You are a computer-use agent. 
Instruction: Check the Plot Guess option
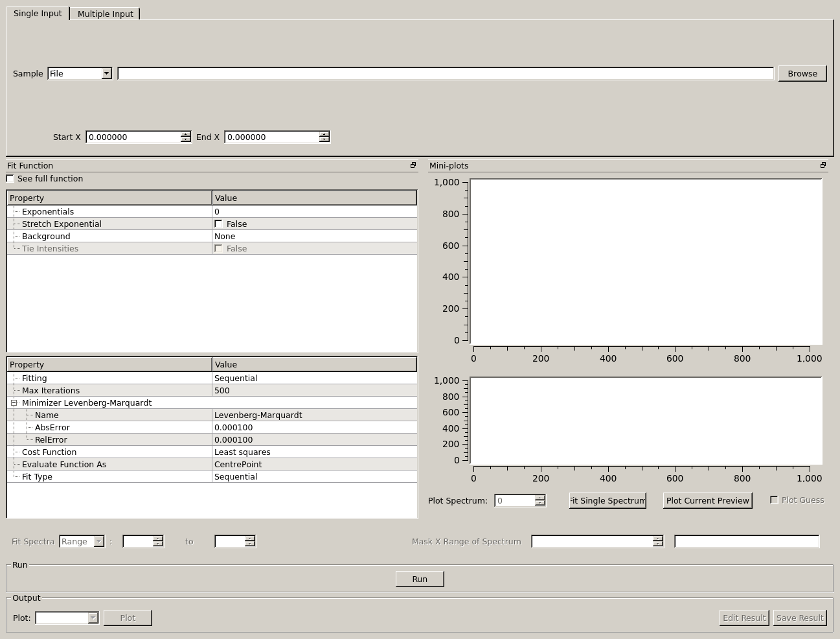(774, 500)
